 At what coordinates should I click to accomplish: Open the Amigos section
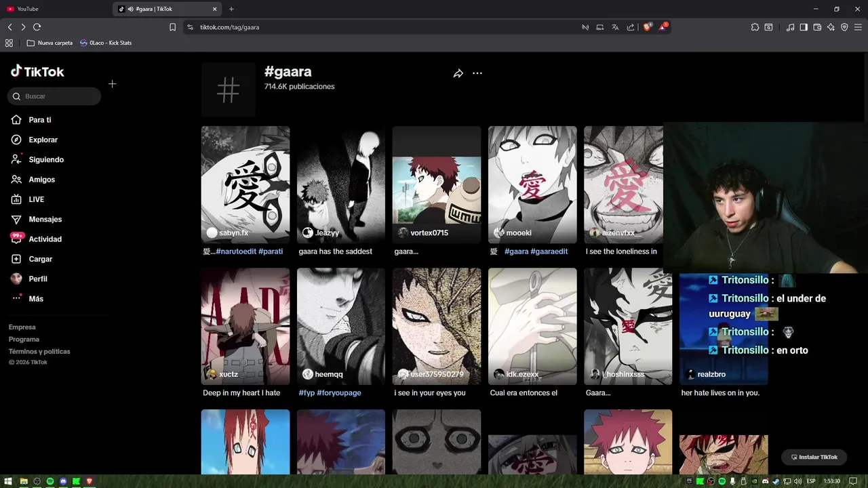(33, 180)
